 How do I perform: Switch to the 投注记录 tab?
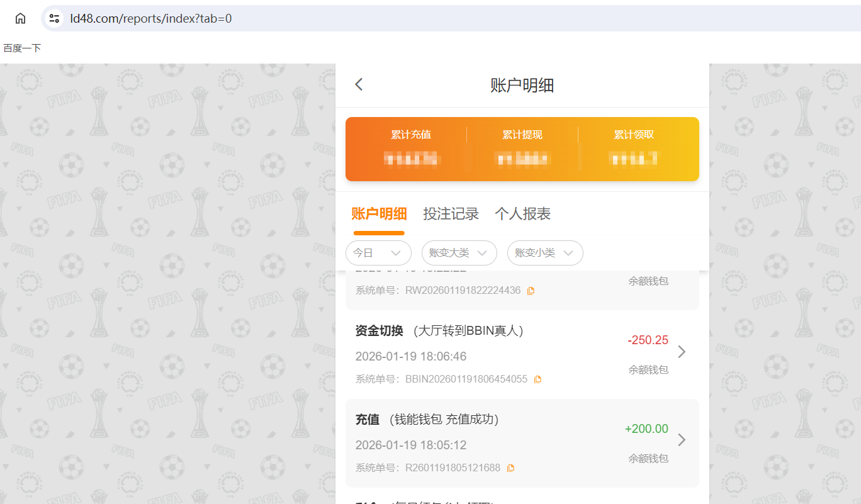tap(451, 214)
